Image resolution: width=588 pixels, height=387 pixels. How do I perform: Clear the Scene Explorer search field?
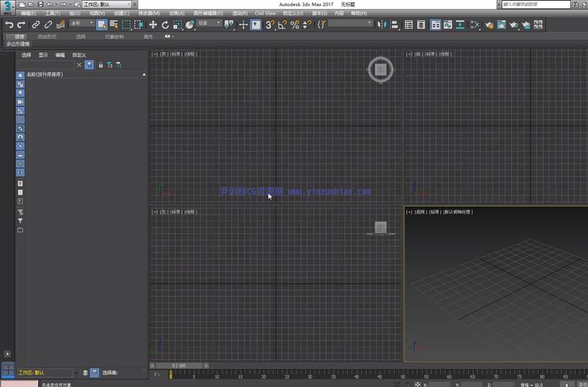pyautogui.click(x=79, y=65)
